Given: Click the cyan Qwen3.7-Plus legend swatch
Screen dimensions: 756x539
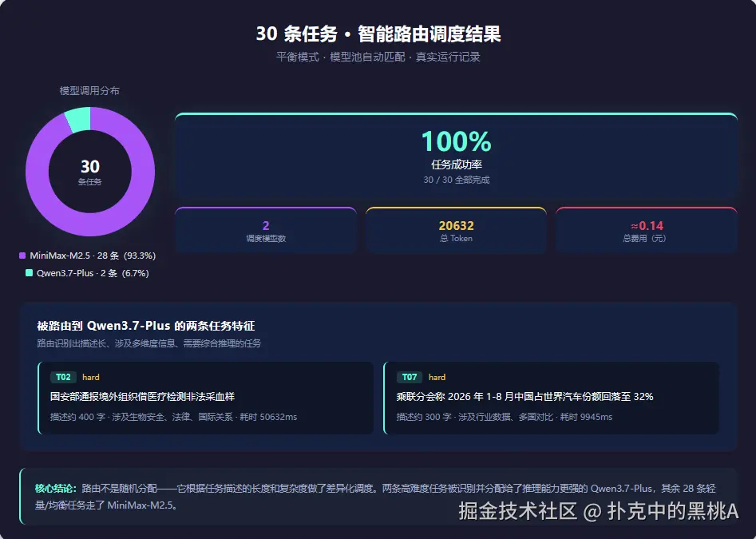Looking at the screenshot, I should pos(29,273).
